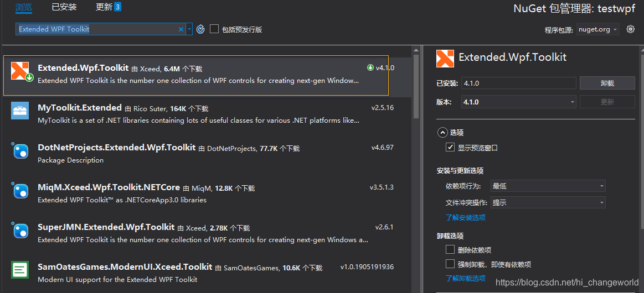Click the SuperJMN.Extended.Wpf.Toolkit package icon
644x293 pixels.
pyautogui.click(x=20, y=231)
